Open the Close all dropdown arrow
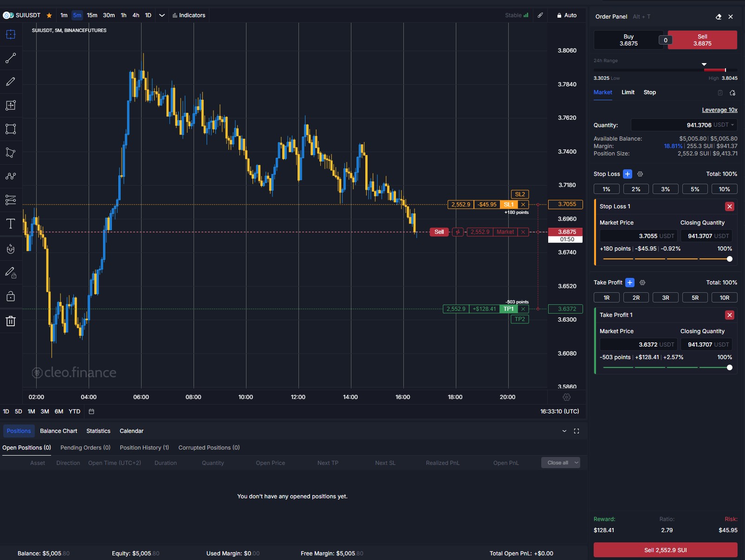 click(x=577, y=463)
